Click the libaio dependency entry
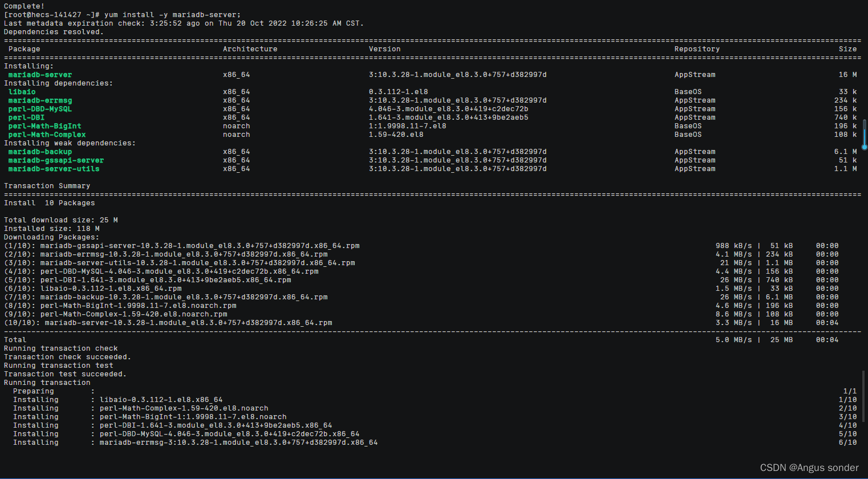The height and width of the screenshot is (479, 868). point(22,92)
